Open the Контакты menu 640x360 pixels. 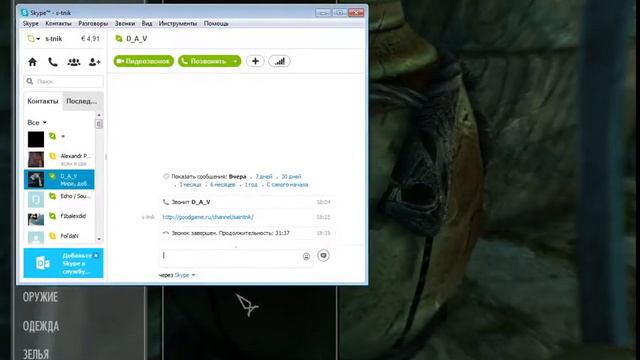58,24
